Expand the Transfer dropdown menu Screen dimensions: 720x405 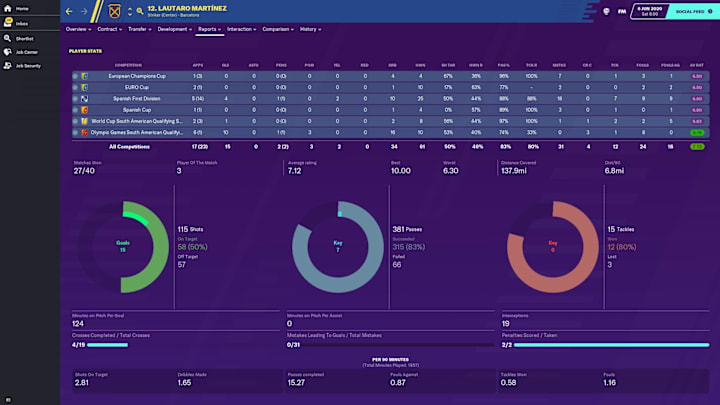point(140,29)
